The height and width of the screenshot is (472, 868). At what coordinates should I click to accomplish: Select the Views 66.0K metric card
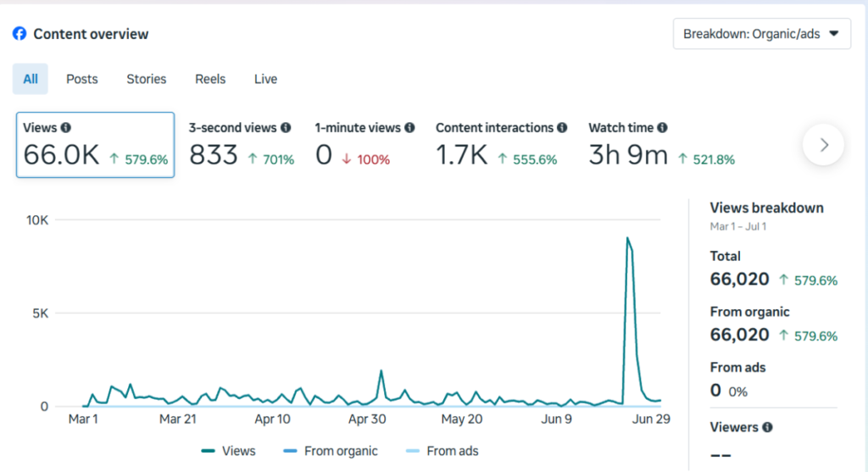(95, 145)
